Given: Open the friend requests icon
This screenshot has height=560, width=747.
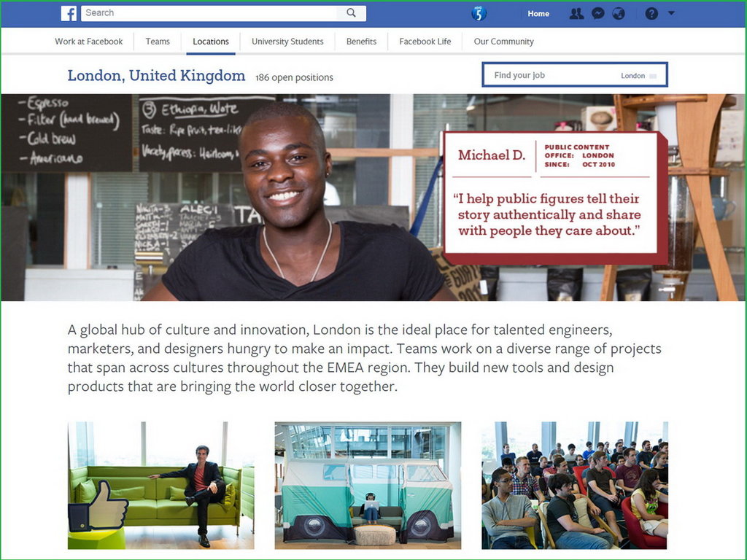Looking at the screenshot, I should pyautogui.click(x=576, y=13).
